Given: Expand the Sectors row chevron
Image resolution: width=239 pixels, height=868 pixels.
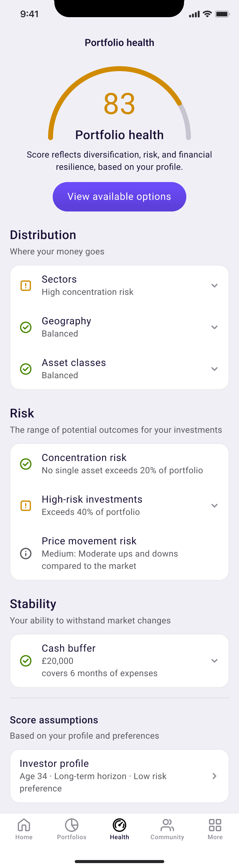Looking at the screenshot, I should coord(214,286).
